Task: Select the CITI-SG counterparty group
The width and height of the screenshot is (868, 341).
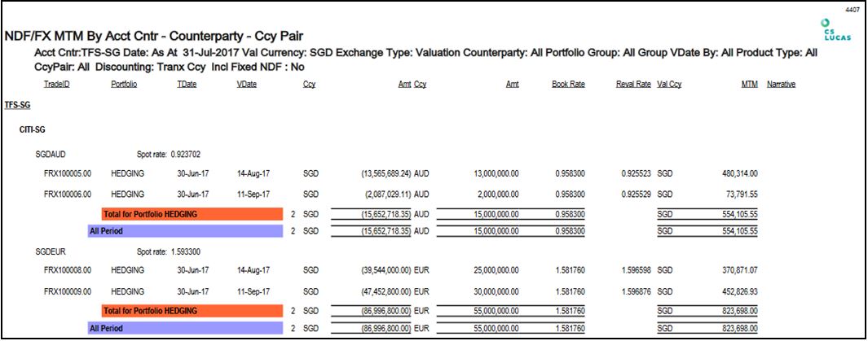Action: (x=33, y=130)
